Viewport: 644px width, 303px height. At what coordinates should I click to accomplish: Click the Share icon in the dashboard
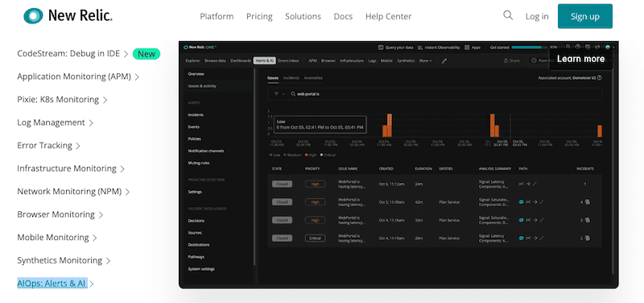(506, 60)
